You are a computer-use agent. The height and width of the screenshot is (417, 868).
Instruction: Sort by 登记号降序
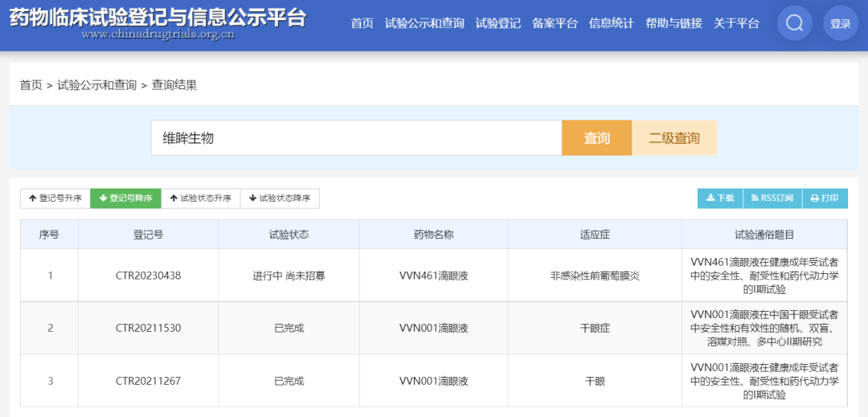pos(125,198)
